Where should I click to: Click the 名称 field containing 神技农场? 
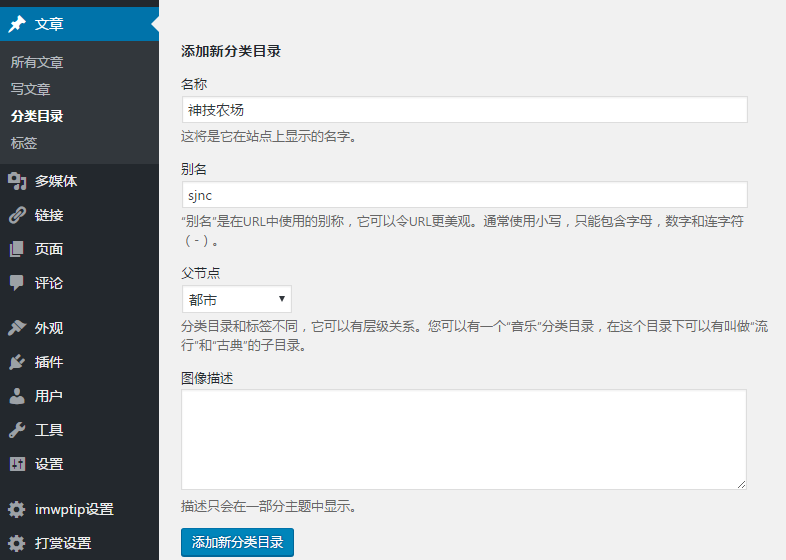[465, 110]
